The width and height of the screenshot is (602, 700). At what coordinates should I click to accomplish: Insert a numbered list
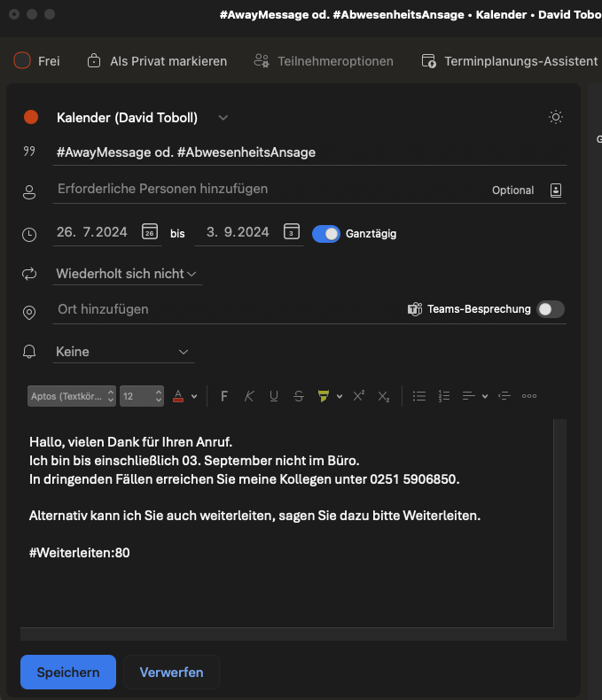[x=445, y=396]
